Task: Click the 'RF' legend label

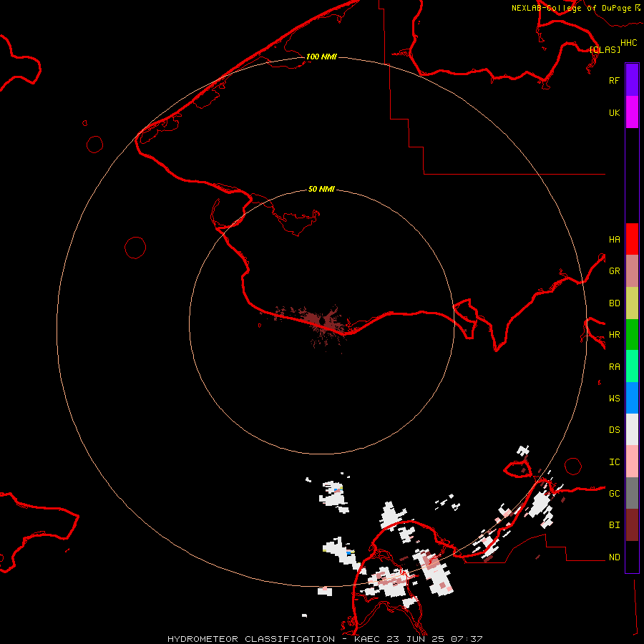Action: tap(614, 80)
